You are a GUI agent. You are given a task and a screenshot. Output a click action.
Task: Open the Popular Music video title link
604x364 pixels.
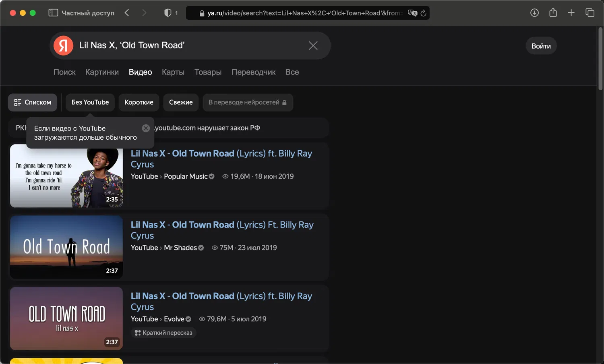pos(221,159)
